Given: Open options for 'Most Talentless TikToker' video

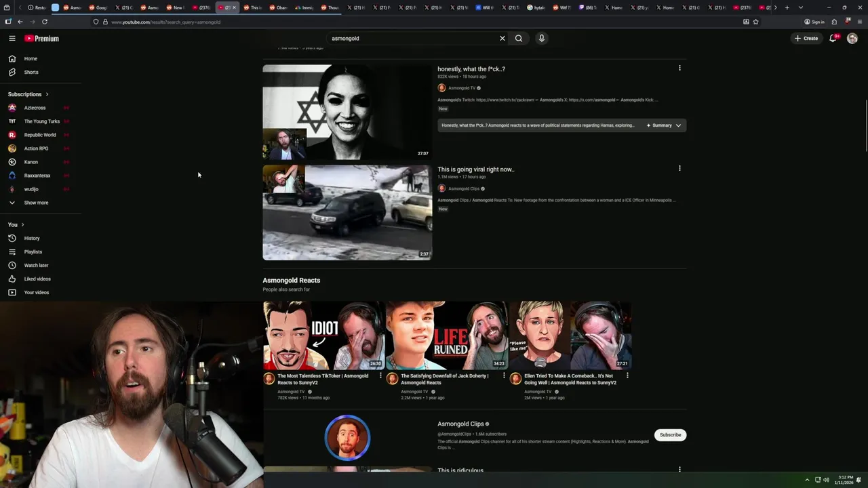Looking at the screenshot, I should (x=380, y=375).
